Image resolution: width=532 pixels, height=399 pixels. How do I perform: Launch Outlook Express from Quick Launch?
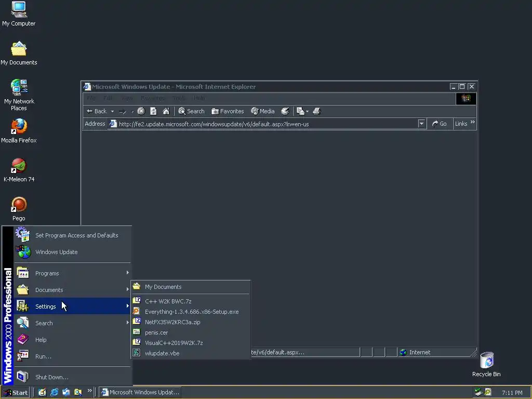[x=66, y=392]
